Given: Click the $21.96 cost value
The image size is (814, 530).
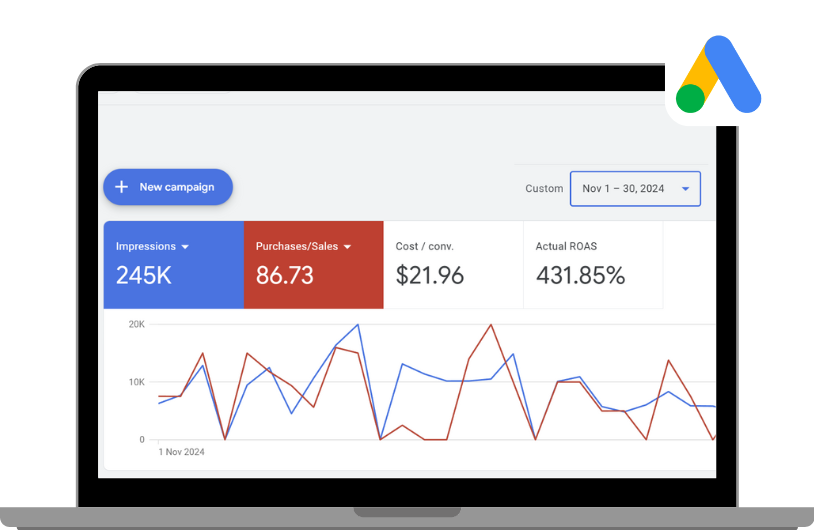Looking at the screenshot, I should [430, 276].
